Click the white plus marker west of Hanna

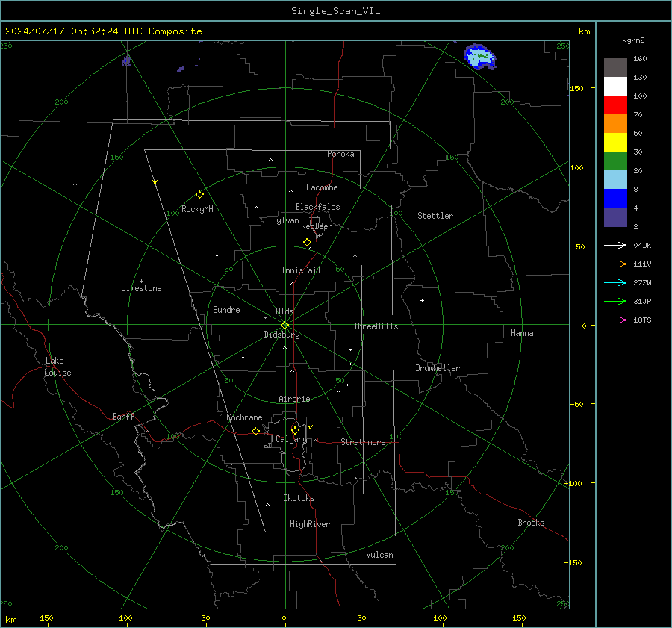pyautogui.click(x=422, y=300)
